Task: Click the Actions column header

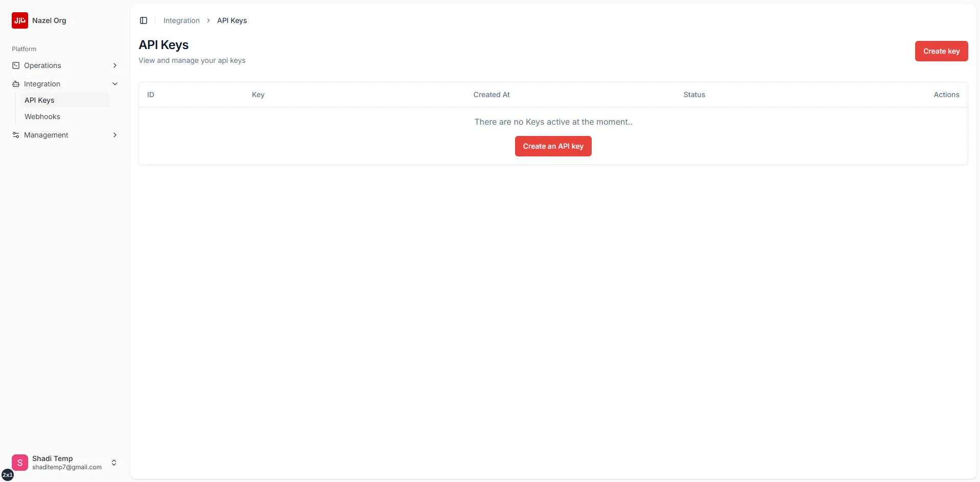Action: (x=946, y=94)
